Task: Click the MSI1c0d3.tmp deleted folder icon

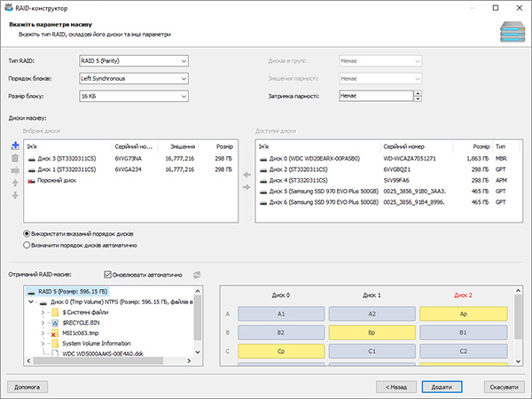Action: (54, 333)
